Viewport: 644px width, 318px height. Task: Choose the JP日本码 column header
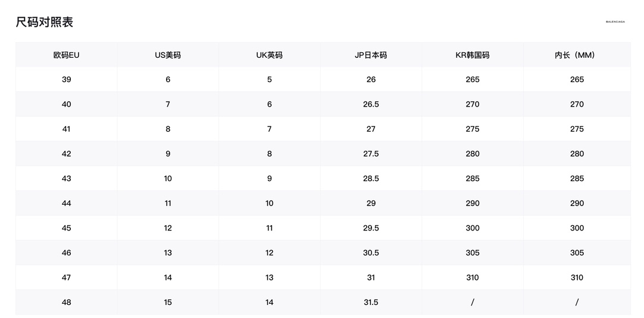pyautogui.click(x=371, y=55)
